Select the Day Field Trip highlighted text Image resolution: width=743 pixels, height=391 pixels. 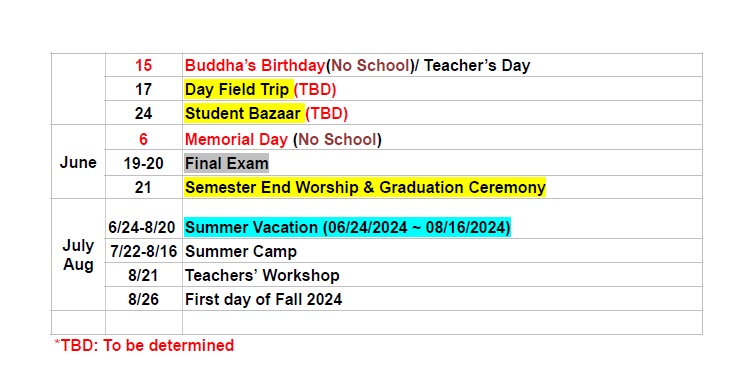pyautogui.click(x=237, y=90)
